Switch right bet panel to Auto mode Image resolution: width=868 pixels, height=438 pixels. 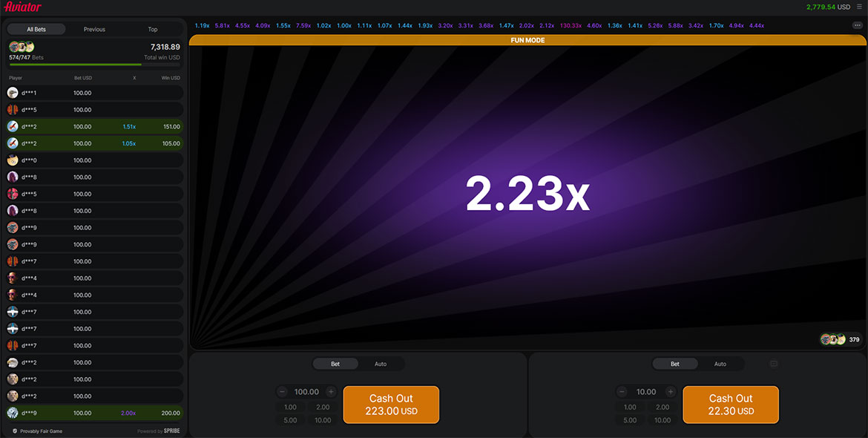720,364
